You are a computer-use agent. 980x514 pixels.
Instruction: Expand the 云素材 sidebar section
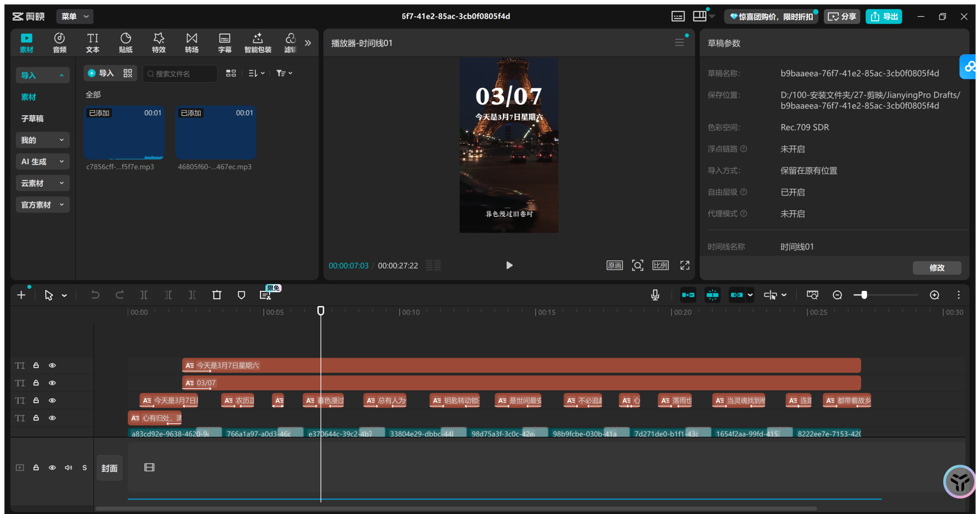[42, 183]
